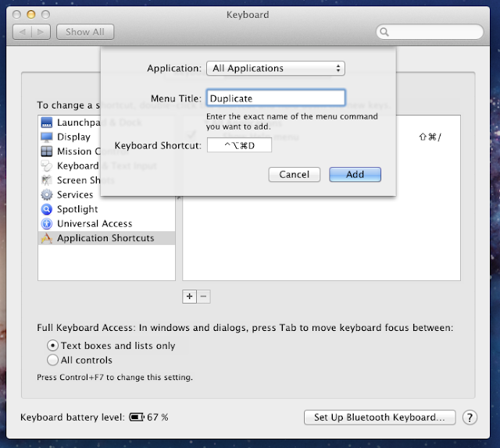Click the Display category icon

click(47, 137)
